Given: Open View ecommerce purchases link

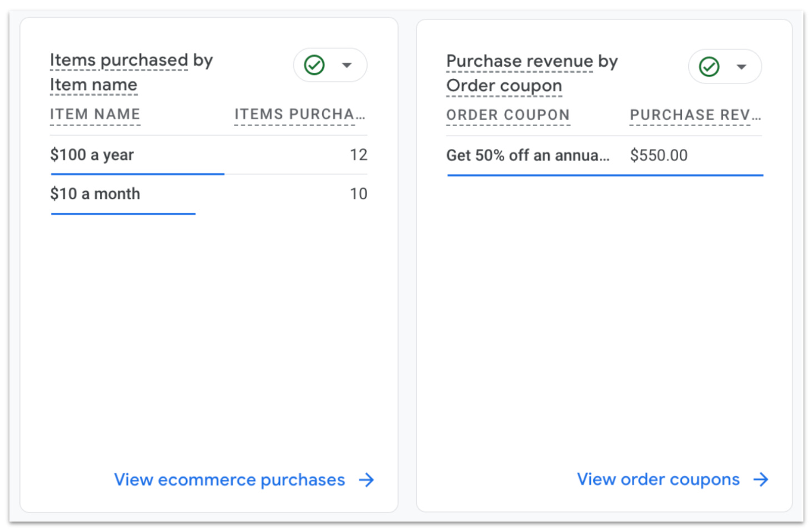Looking at the screenshot, I should coord(229,480).
